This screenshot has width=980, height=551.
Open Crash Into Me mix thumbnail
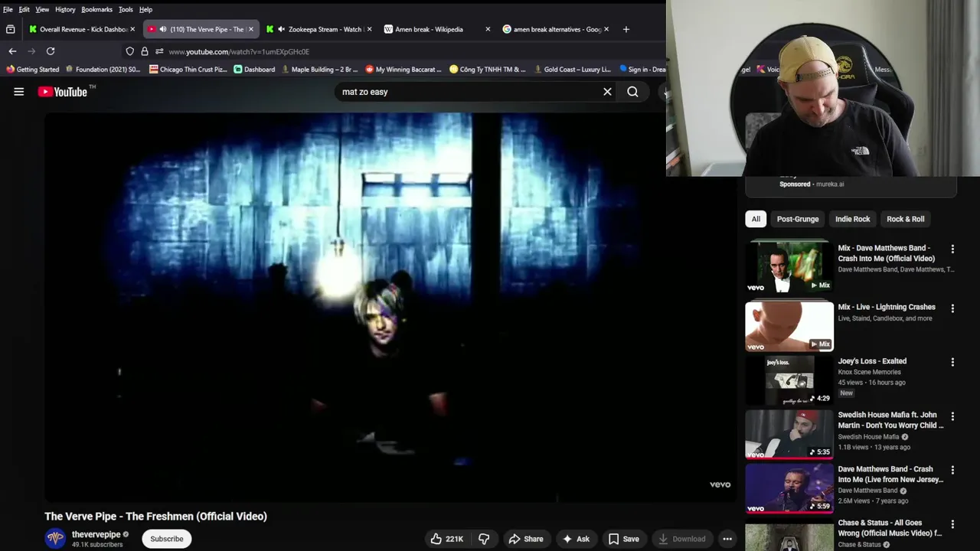789,267
